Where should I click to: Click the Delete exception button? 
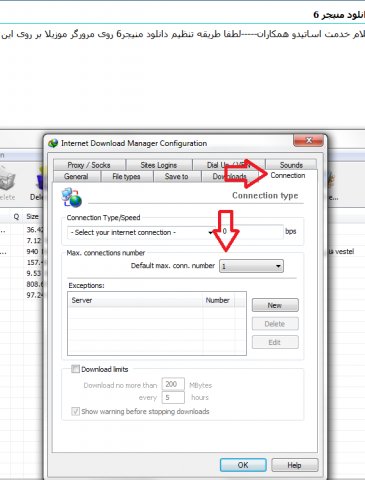click(275, 324)
